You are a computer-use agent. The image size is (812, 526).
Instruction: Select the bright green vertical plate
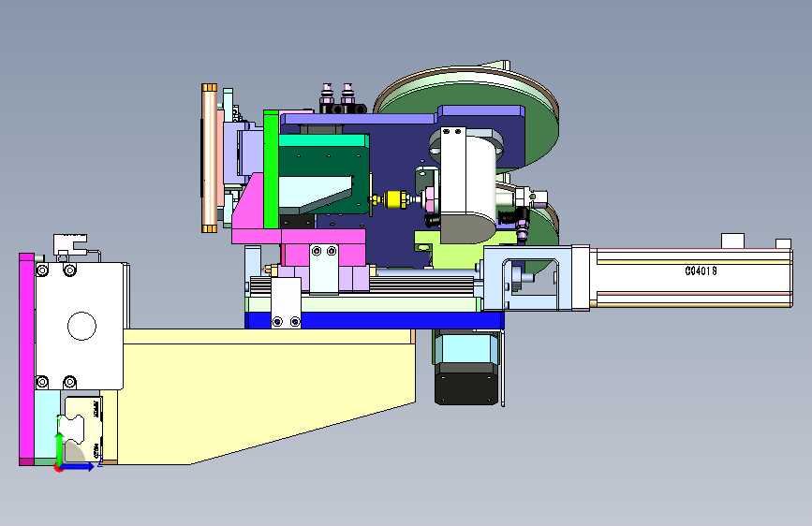271,169
